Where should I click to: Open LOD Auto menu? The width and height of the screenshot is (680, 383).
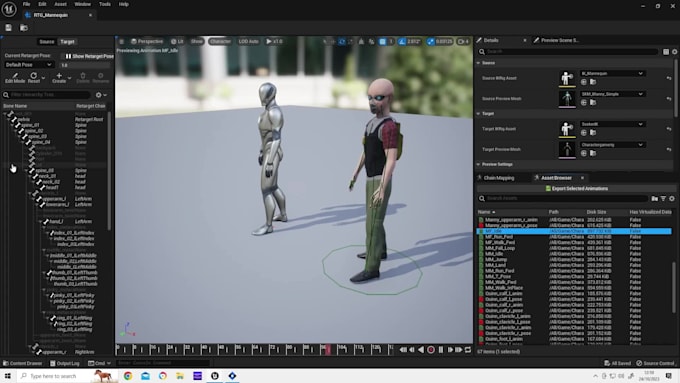(248, 42)
